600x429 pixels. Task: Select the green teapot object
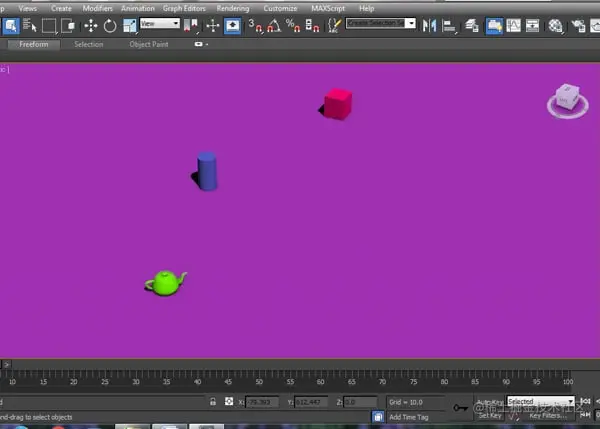[x=166, y=283]
